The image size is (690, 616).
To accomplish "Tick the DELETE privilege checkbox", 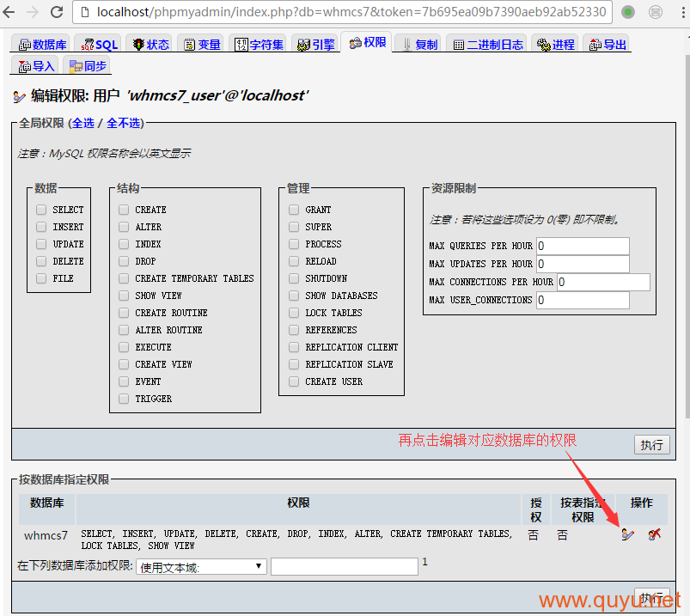I will [x=41, y=261].
